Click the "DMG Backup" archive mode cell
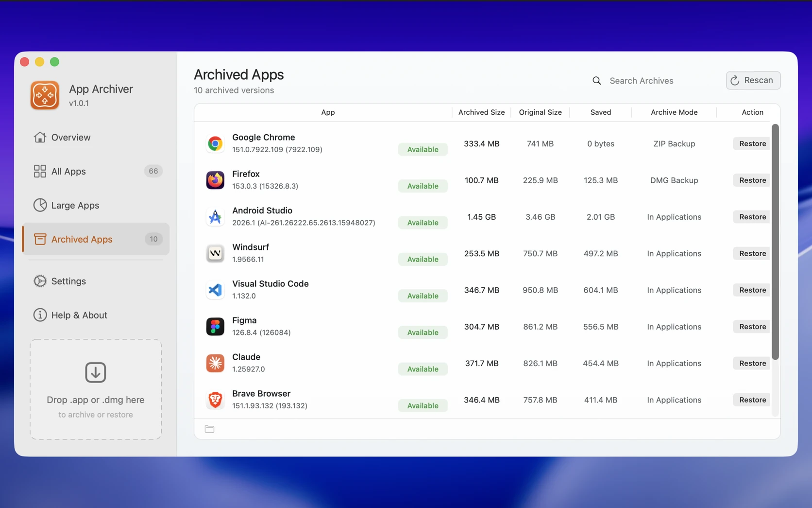The width and height of the screenshot is (812, 508). coord(674,180)
